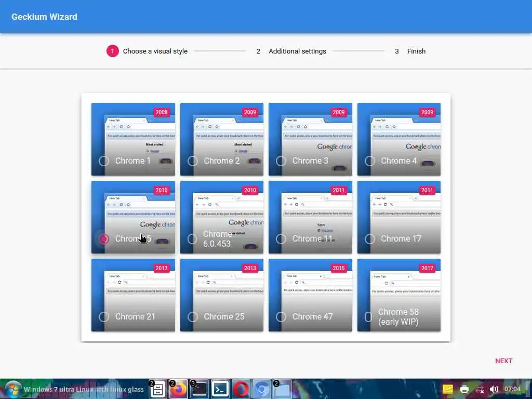Image resolution: width=532 pixels, height=399 pixels.
Task: Click the 2017 year badge on Chrome 58
Action: (427, 269)
